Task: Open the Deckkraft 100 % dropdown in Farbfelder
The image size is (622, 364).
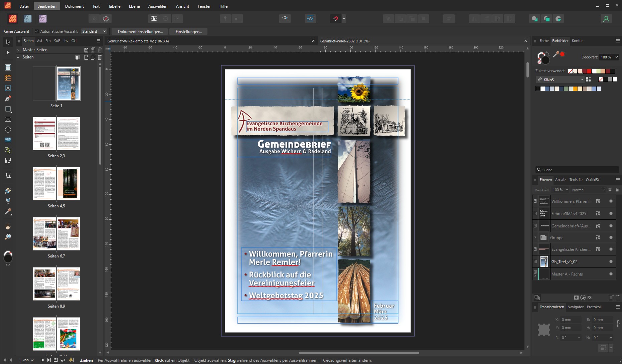Action: pyautogui.click(x=609, y=57)
